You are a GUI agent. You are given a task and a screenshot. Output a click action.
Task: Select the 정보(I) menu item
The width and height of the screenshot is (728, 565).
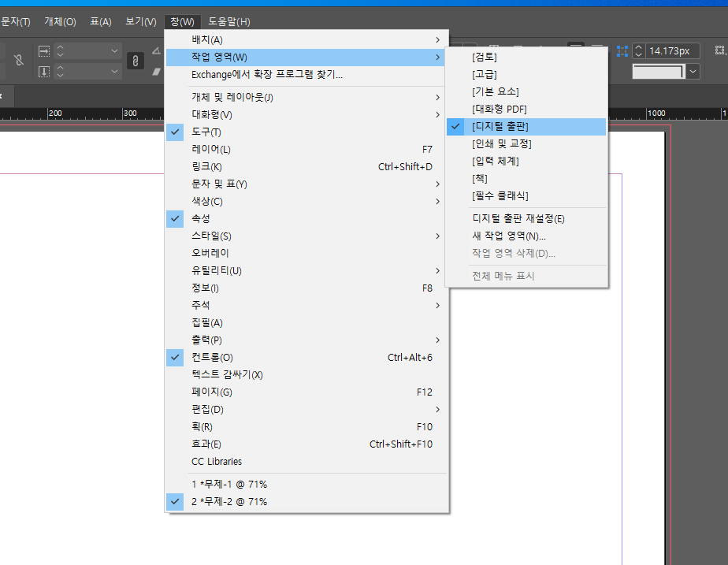pyautogui.click(x=305, y=288)
